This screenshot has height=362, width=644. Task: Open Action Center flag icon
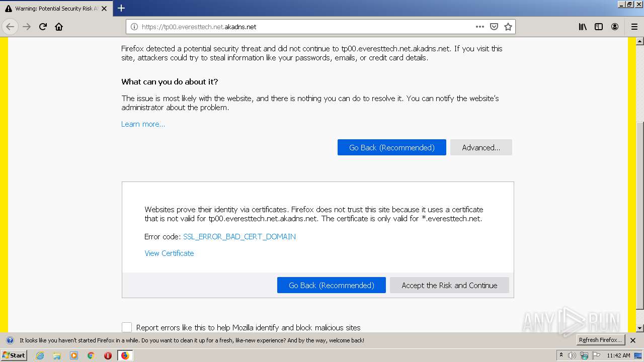[x=596, y=355]
